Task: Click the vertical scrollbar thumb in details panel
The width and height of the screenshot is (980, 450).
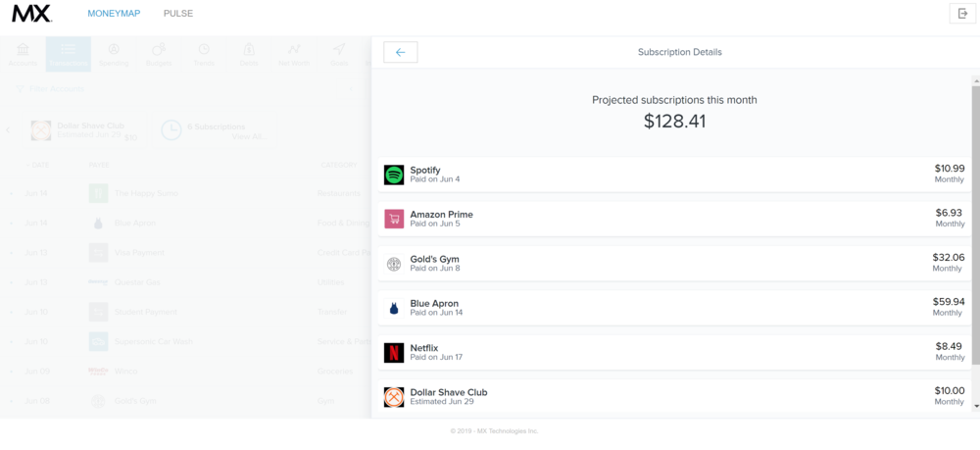Action: pyautogui.click(x=976, y=225)
